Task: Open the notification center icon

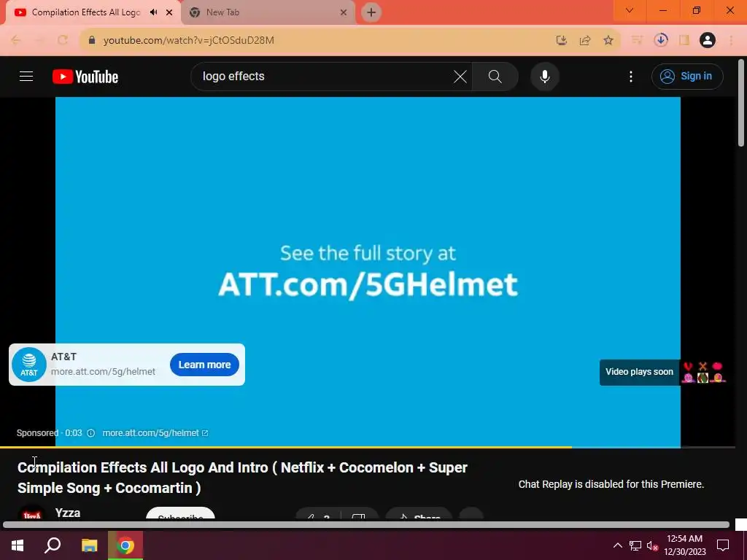Action: [x=723, y=545]
